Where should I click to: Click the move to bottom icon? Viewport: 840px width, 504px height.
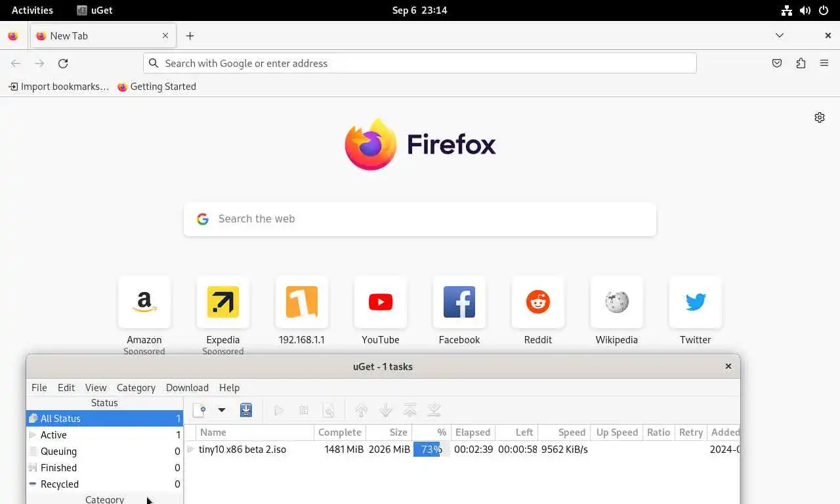434,410
